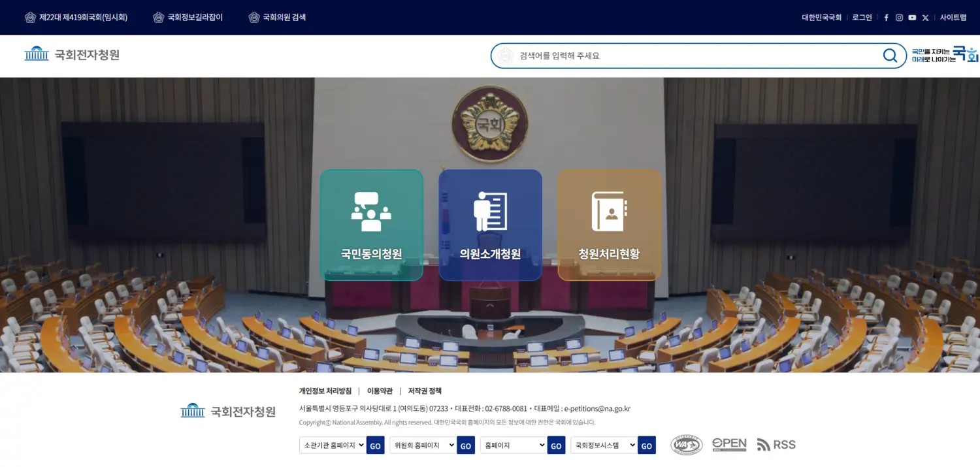Click the OPEN public license mark
This screenshot has width=980, height=467.
tap(729, 444)
